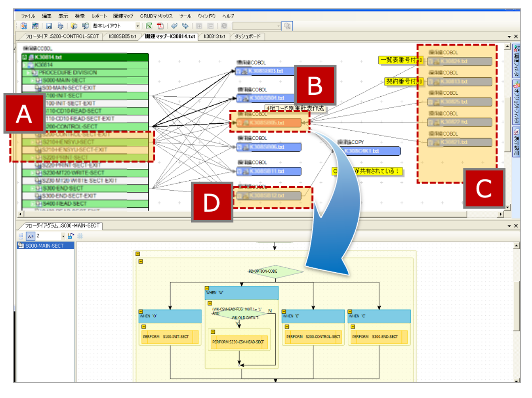
Task: Click the undo arrow icon
Action: coord(174,26)
